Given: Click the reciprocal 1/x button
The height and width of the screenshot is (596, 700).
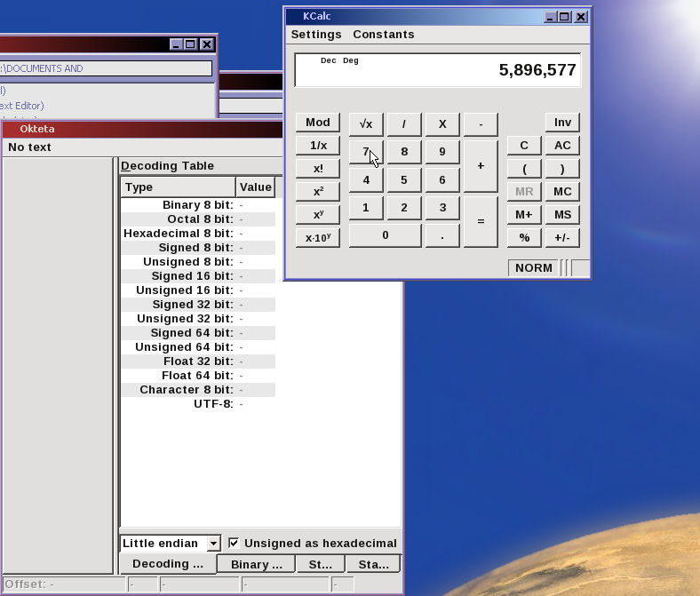Looking at the screenshot, I should pos(318,146).
